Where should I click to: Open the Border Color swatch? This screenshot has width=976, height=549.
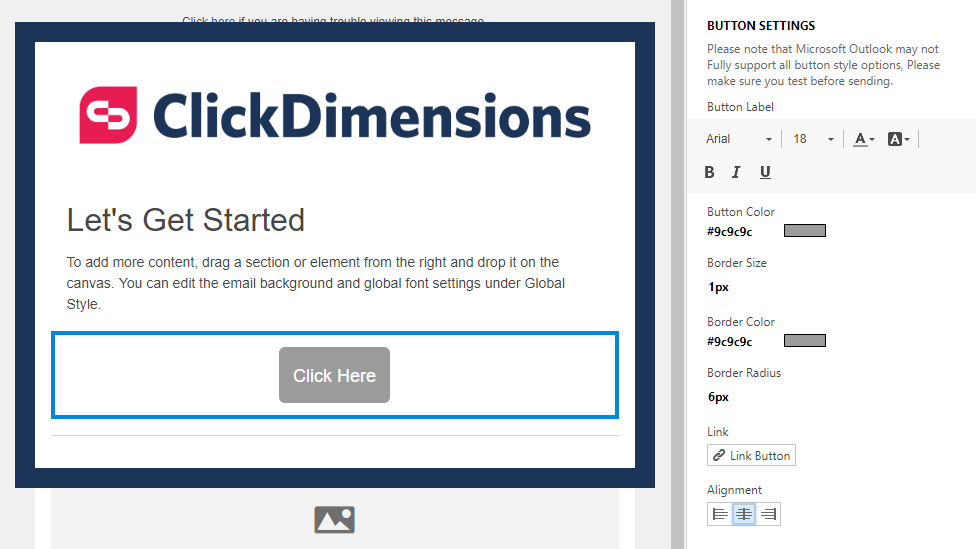tap(805, 340)
